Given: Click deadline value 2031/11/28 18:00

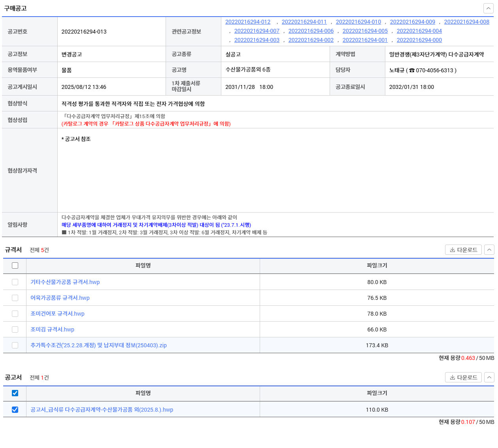Looking at the screenshot, I should pyautogui.click(x=249, y=87).
